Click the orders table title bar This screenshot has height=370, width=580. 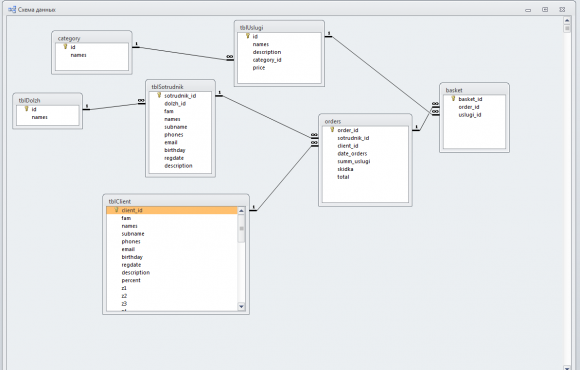tap(365, 121)
